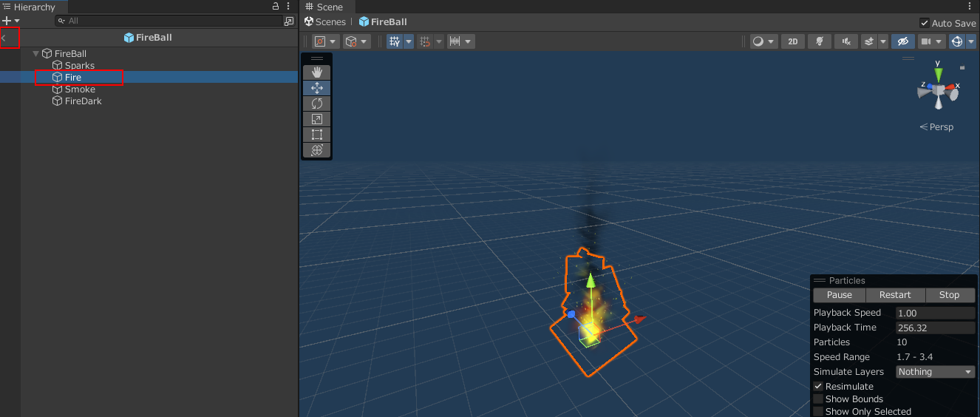This screenshot has height=417, width=980.
Task: Click the snap increment ruler icon
Action: click(455, 42)
